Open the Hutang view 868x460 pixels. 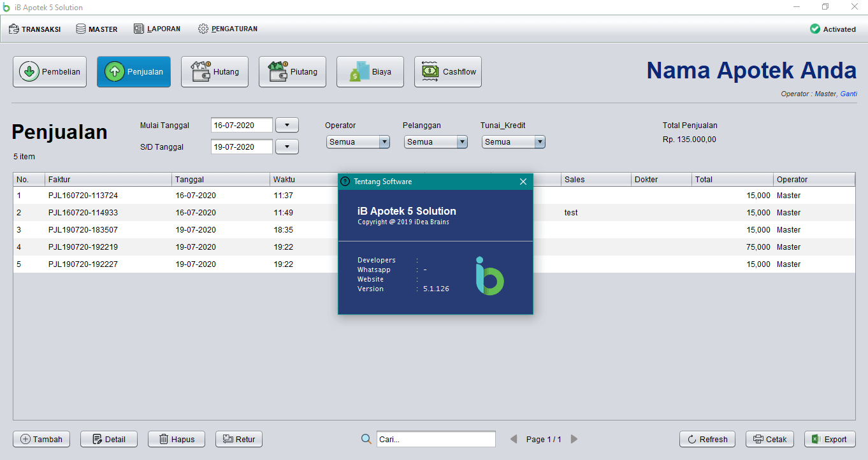(x=214, y=71)
